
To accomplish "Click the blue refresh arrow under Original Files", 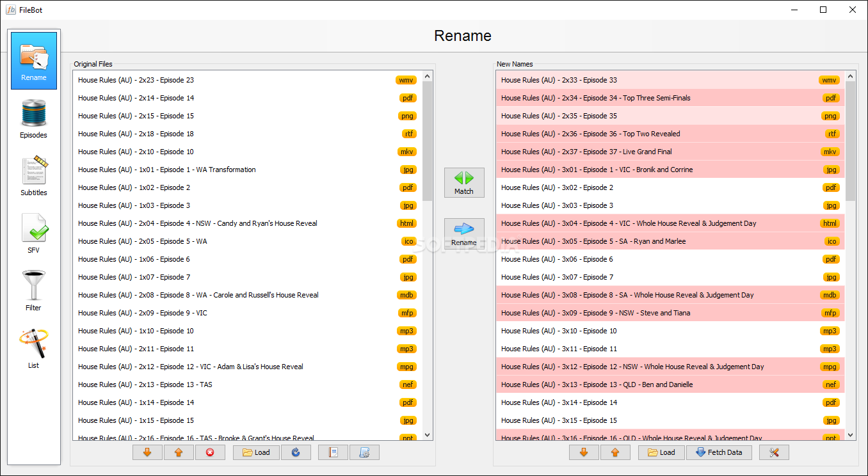I will pos(296,452).
